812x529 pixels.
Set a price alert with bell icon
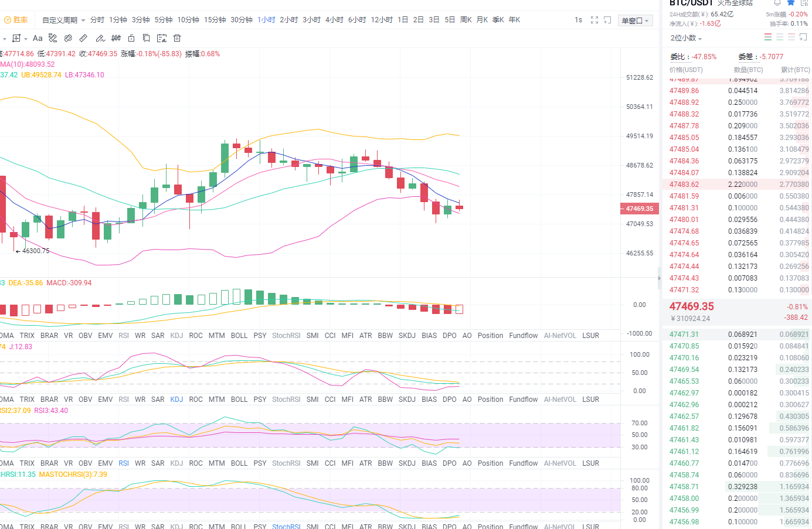tap(777, 2)
